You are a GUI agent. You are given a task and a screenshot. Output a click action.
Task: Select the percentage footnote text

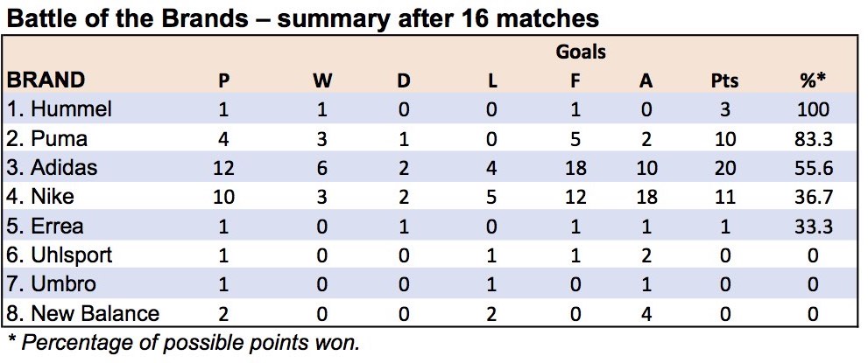point(184,343)
